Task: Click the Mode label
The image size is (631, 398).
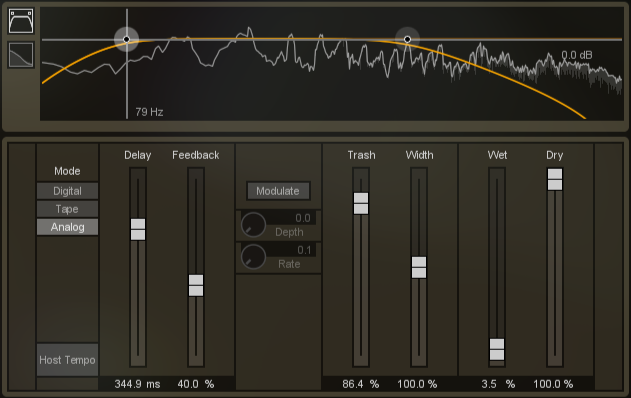Action: click(x=67, y=171)
